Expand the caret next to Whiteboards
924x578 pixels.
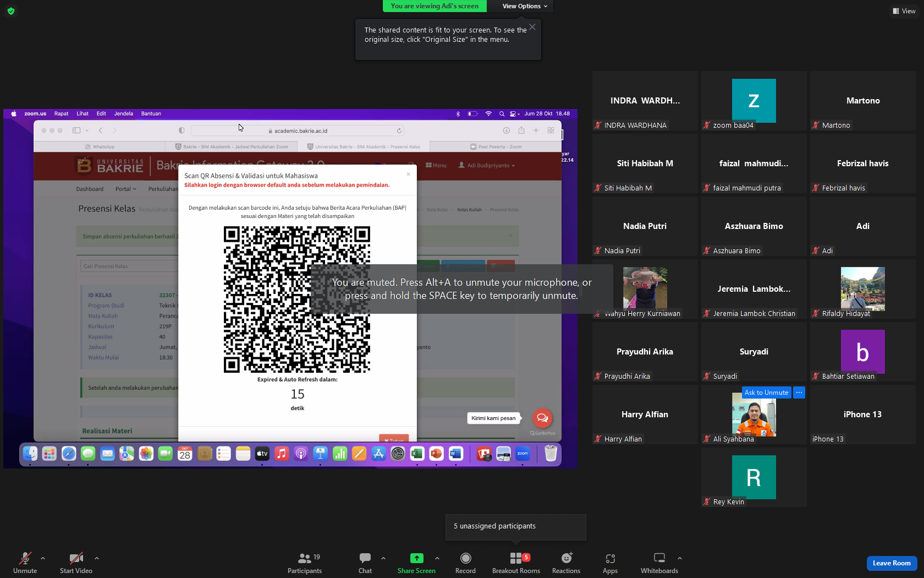pos(680,558)
